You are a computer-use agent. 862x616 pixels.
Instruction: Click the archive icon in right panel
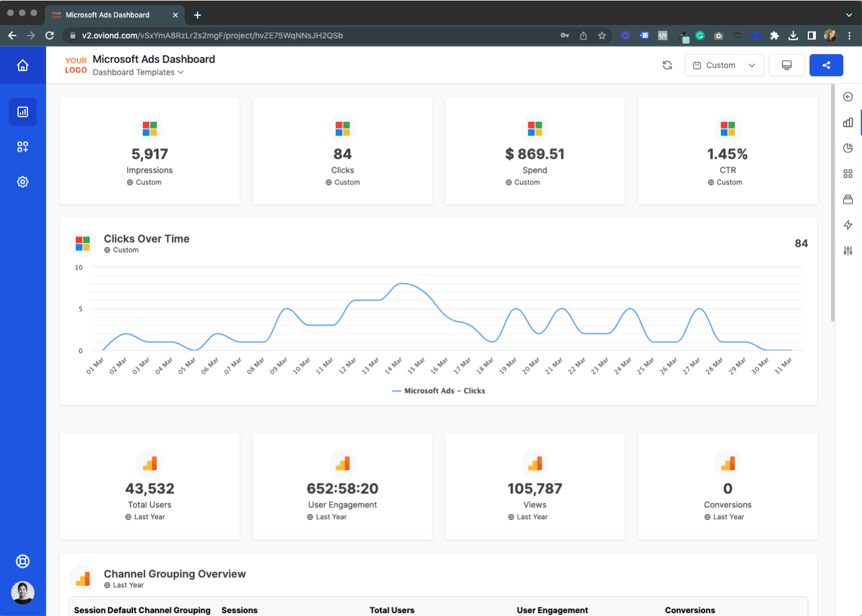[x=848, y=199]
